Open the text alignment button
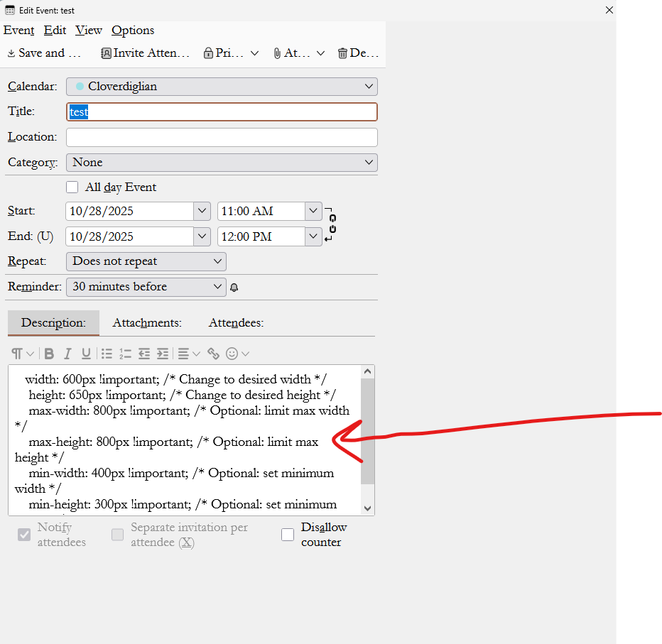Viewport: 662px width, 644px height. pyautogui.click(x=188, y=354)
